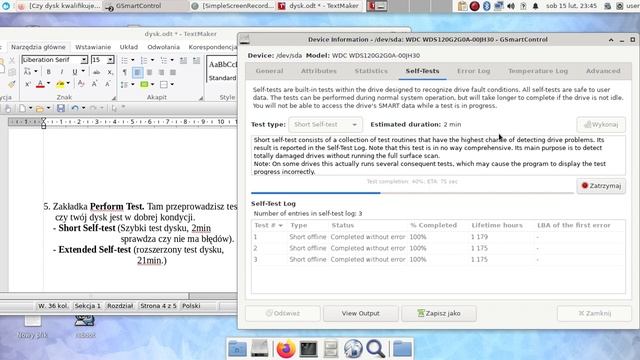Click the Odśwież button
640x360 pixels.
click(282, 313)
